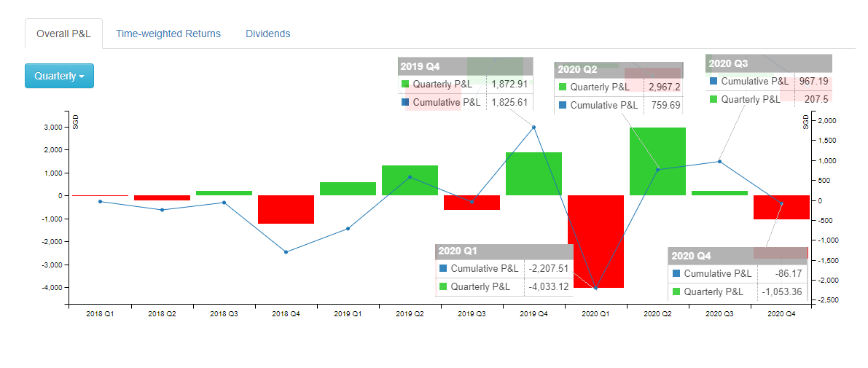
Task: Click the 2020 Q2 tooltip header
Action: 618,70
